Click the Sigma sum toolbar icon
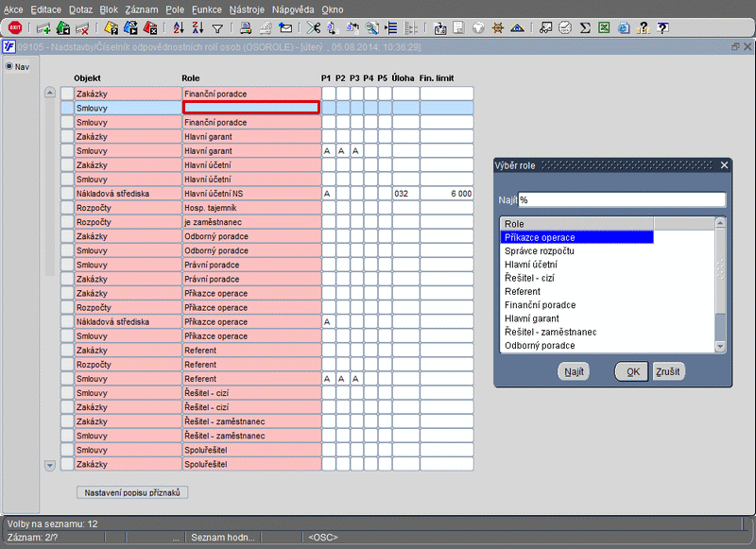 [x=585, y=27]
